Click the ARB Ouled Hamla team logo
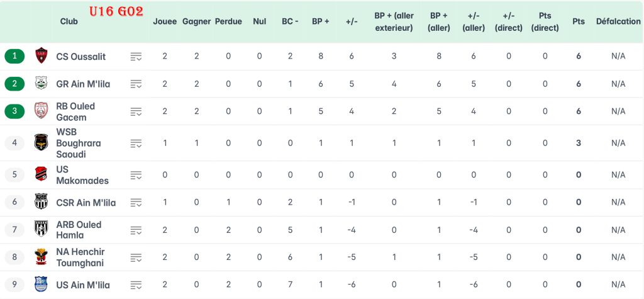This screenshot has width=644, height=299. tap(42, 230)
